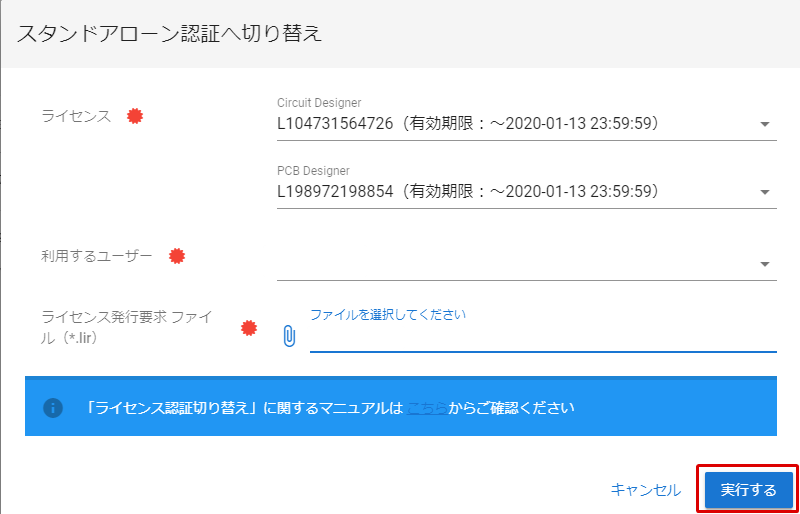Click the スタンドアローン認証へ切り替え dialog title
Image resolution: width=800 pixels, height=514 pixels.
click(x=169, y=34)
